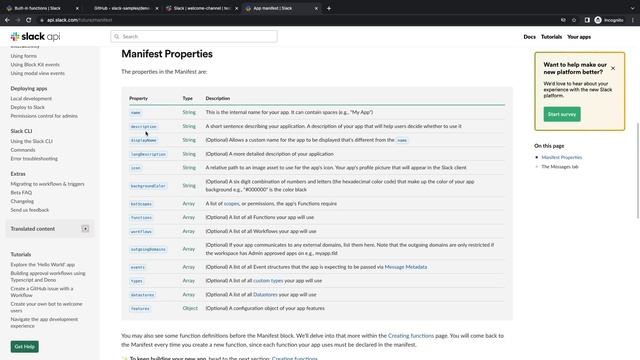This screenshot has width=640, height=360.
Task: Open Docs in top navigation
Action: tap(529, 37)
